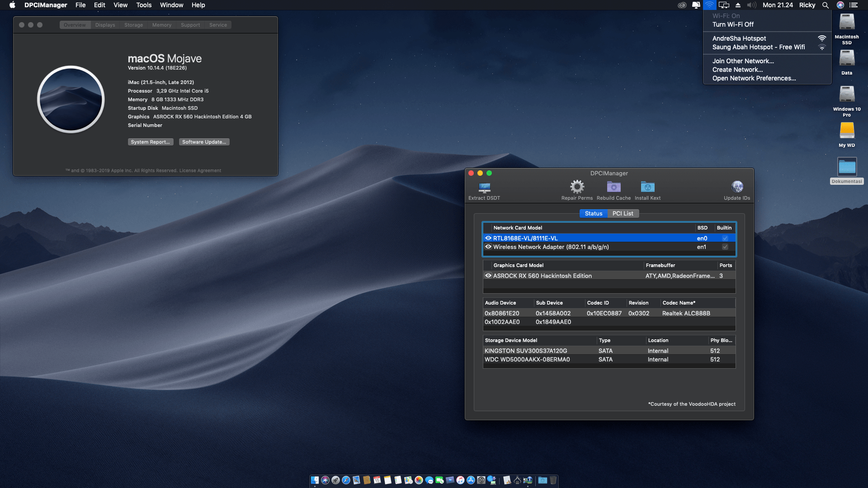868x488 pixels.
Task: Click the volume speaker menu bar icon
Action: click(751, 5)
